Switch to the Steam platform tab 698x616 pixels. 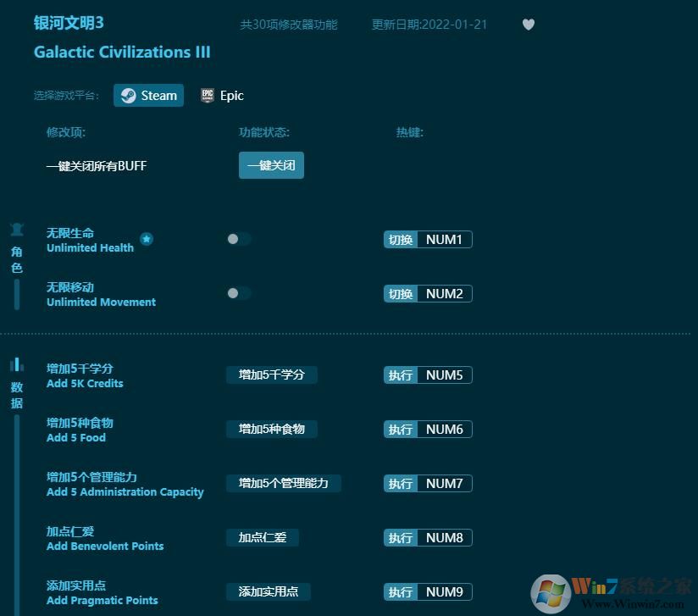click(148, 95)
